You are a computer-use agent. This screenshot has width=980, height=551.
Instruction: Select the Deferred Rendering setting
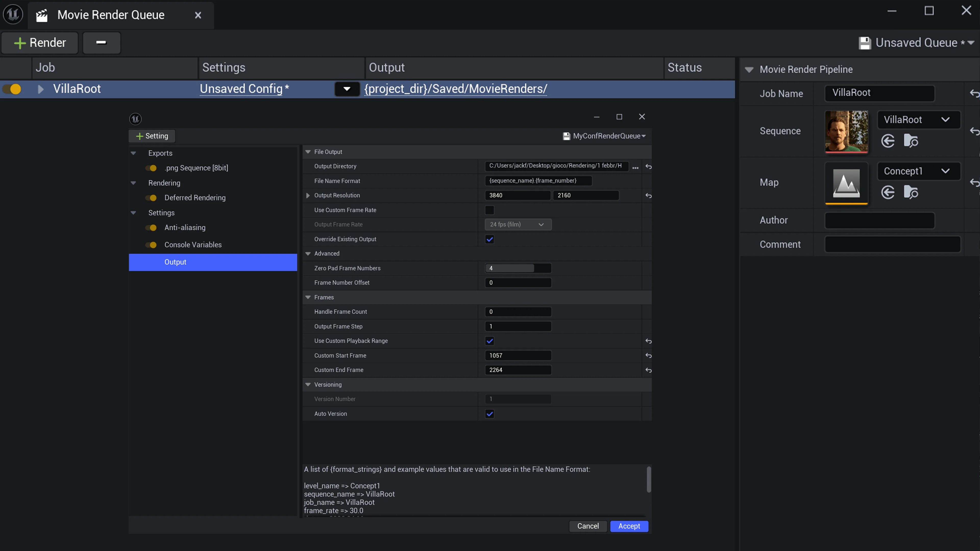[x=195, y=198]
